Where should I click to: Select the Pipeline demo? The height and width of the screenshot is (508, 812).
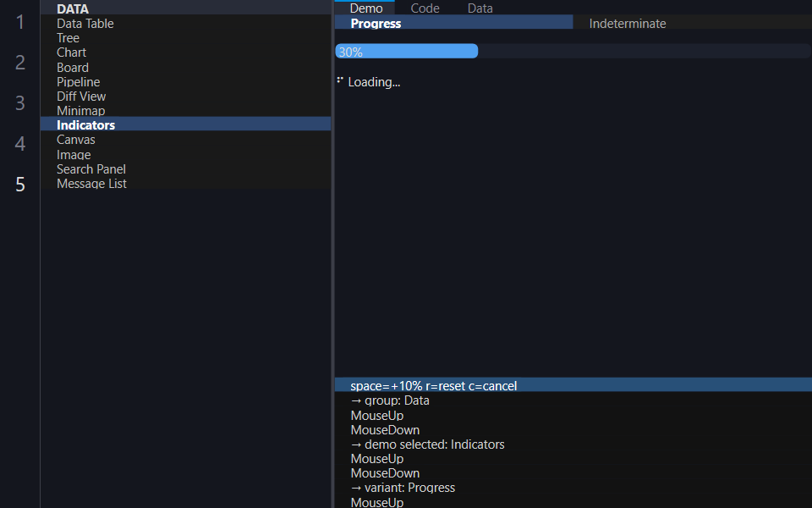pos(185,82)
